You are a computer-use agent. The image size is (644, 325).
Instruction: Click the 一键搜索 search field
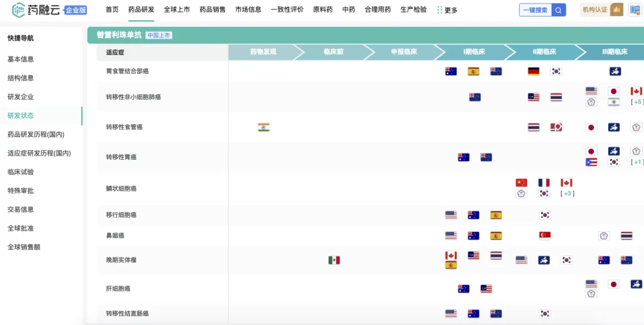click(535, 10)
